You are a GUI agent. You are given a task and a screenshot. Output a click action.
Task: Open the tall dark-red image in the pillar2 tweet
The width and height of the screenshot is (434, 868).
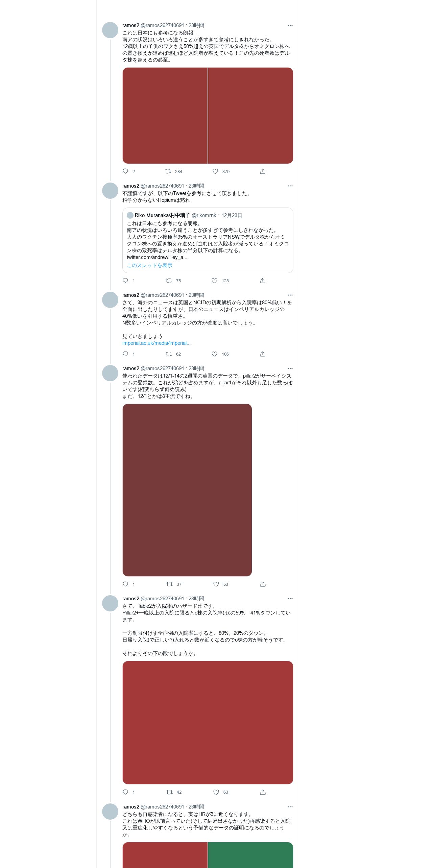pos(187,490)
